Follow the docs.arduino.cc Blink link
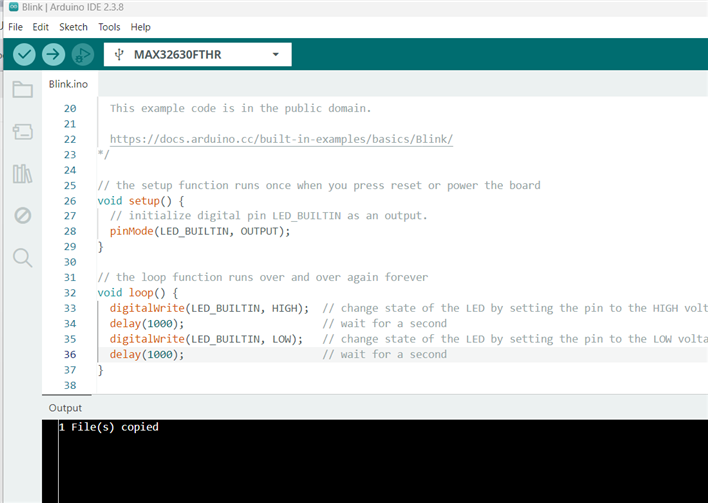 point(281,139)
